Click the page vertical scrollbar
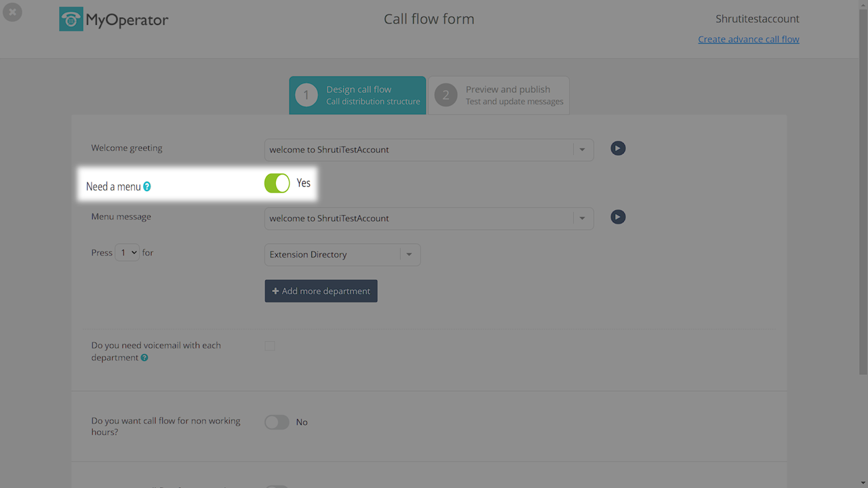Screen dimensions: 868x488 pyautogui.click(x=863, y=203)
